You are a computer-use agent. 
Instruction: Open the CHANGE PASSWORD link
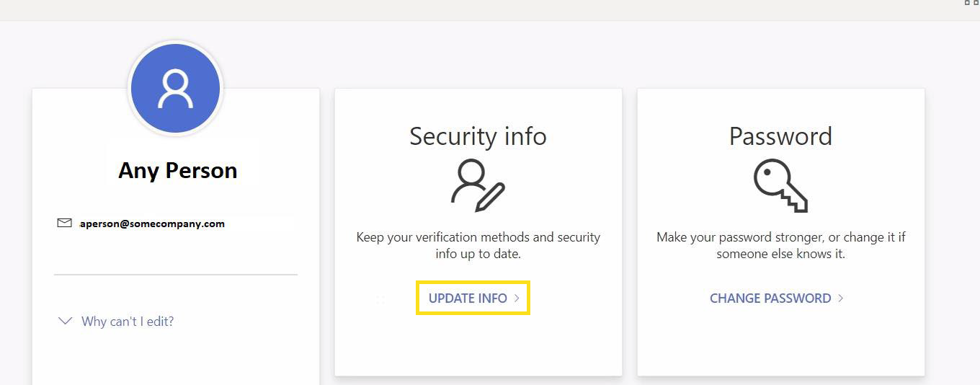(x=770, y=298)
